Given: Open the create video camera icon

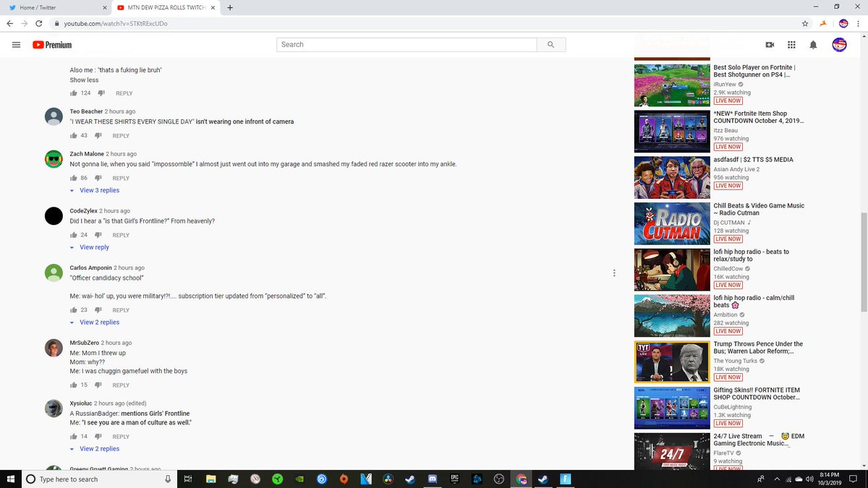Looking at the screenshot, I should pos(770,45).
